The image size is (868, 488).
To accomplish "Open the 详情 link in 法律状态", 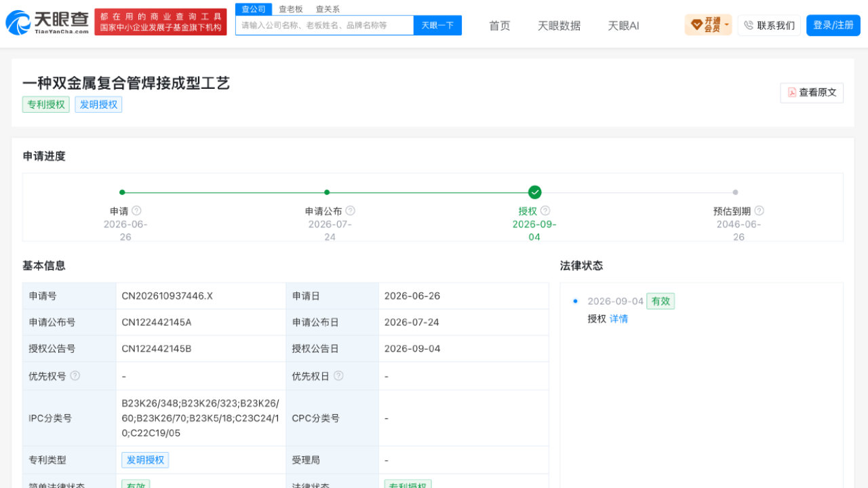I will pyautogui.click(x=618, y=319).
